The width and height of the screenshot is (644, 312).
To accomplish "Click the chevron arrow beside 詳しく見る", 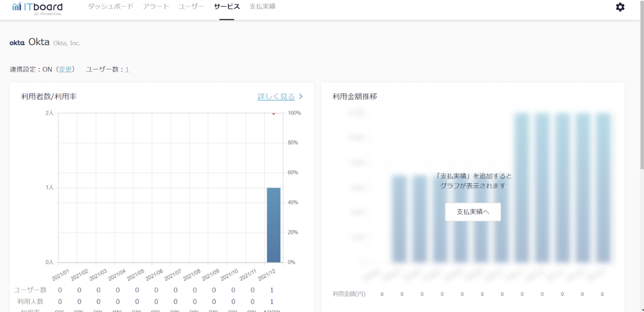I will point(301,97).
